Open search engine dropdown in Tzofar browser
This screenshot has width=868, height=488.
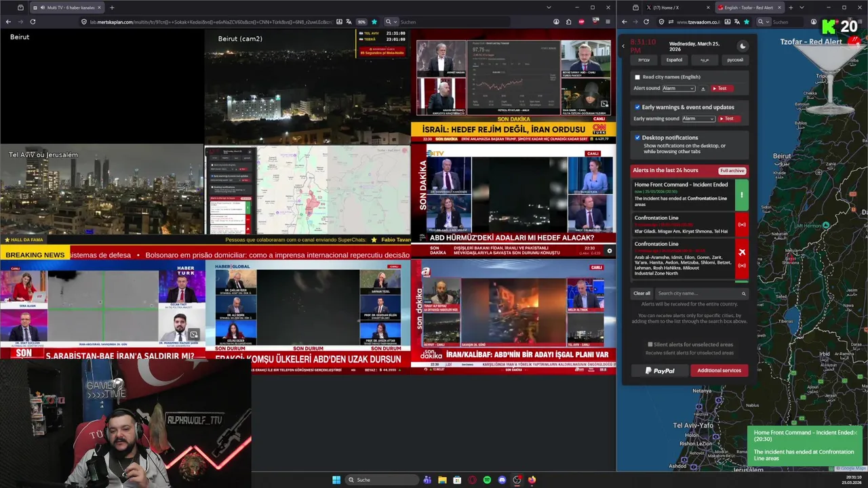(763, 22)
